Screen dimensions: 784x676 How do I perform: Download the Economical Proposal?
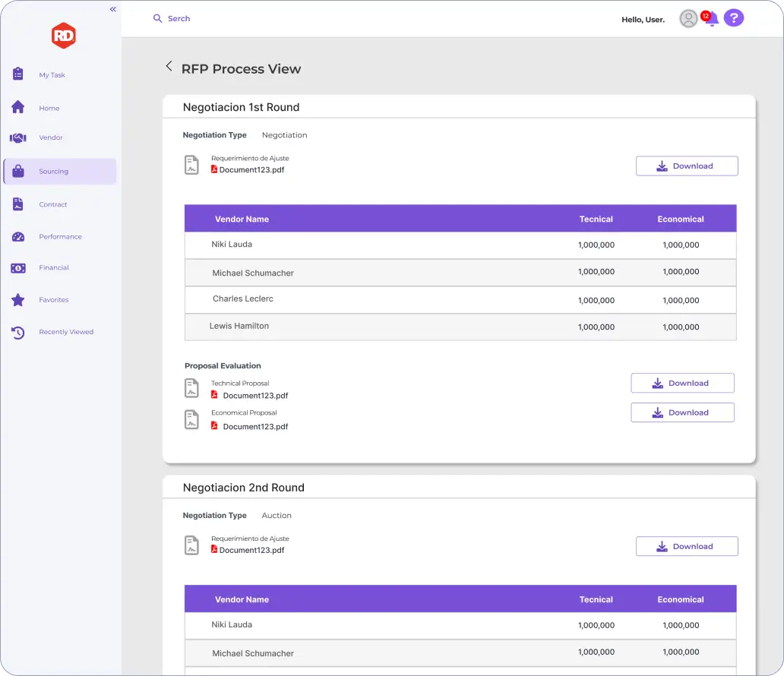(x=682, y=412)
